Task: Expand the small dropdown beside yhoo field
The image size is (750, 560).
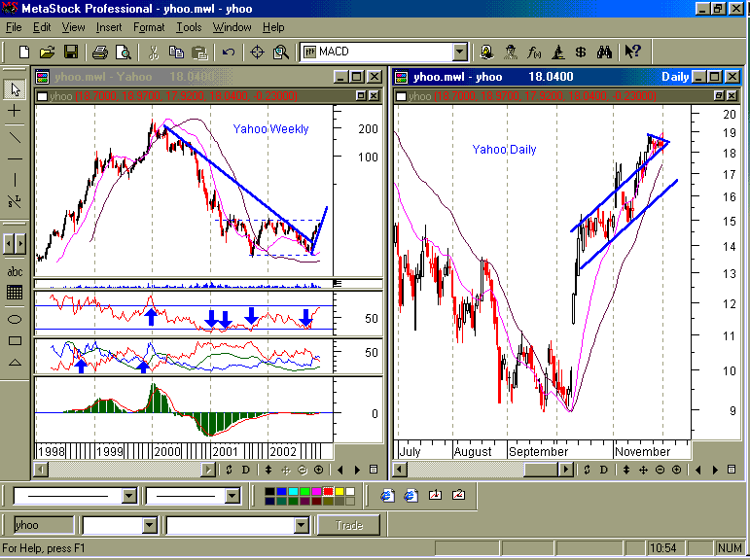Action: 150,526
